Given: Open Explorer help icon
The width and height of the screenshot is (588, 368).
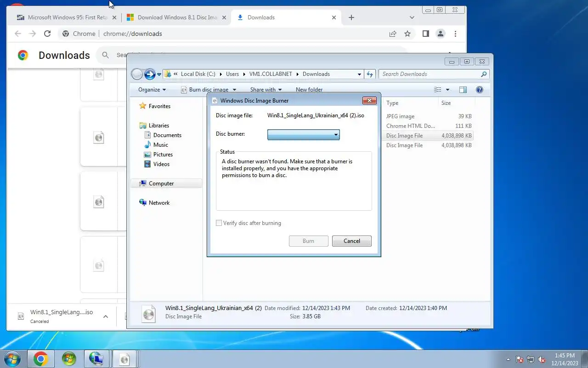Looking at the screenshot, I should click(x=480, y=90).
